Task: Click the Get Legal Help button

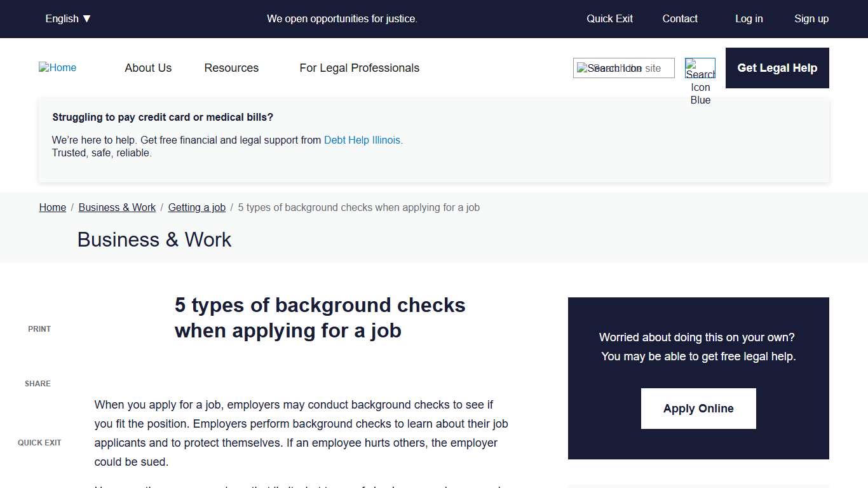Action: 776,67
